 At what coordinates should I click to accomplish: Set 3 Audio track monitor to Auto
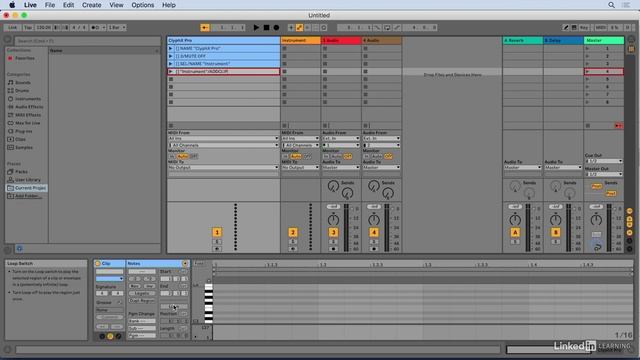[x=336, y=156]
